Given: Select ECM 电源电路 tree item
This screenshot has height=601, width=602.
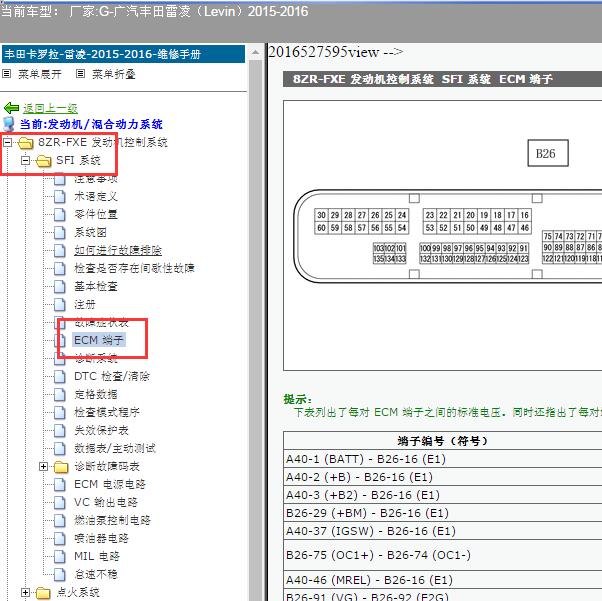Looking at the screenshot, I should (x=110, y=485).
